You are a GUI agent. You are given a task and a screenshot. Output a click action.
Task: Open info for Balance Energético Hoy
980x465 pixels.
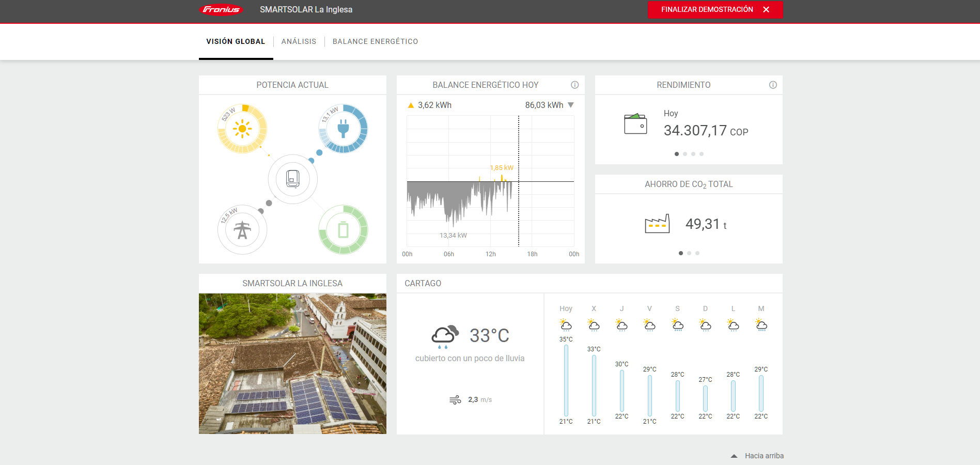(x=574, y=85)
